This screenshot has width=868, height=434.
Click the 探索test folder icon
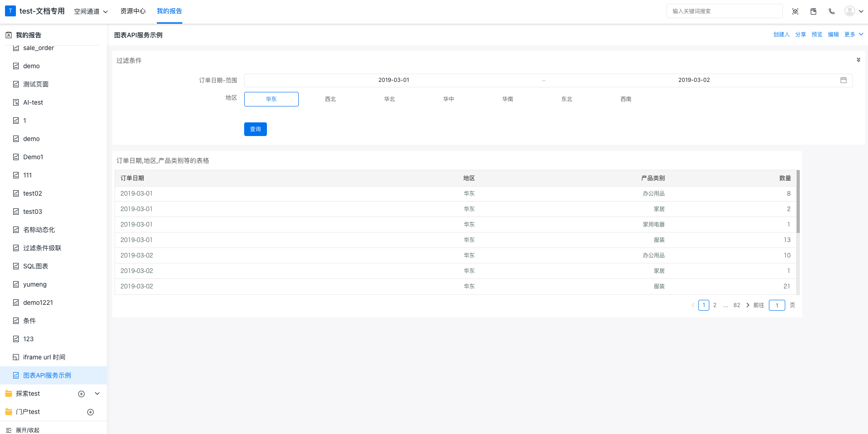9,394
